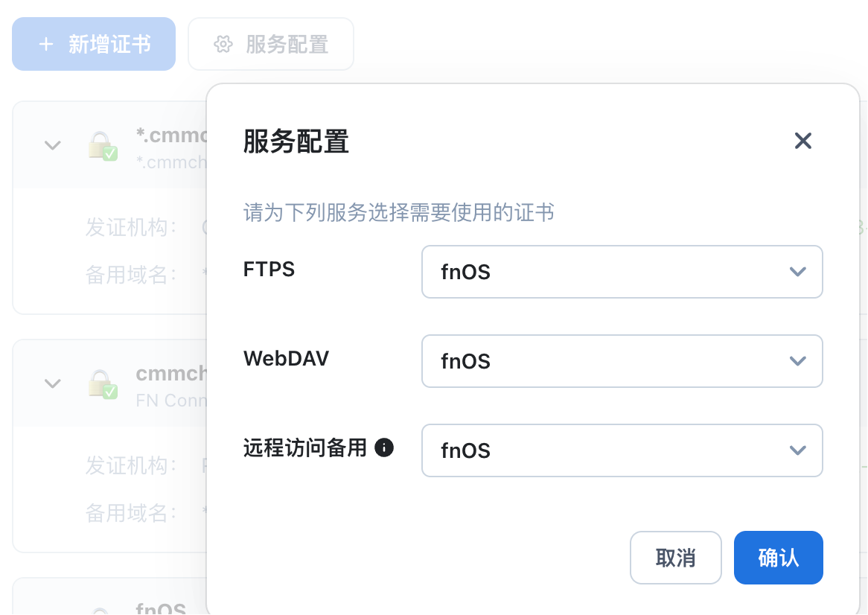Click the 服务配置 toolbar button
868x615 pixels.
tap(271, 45)
